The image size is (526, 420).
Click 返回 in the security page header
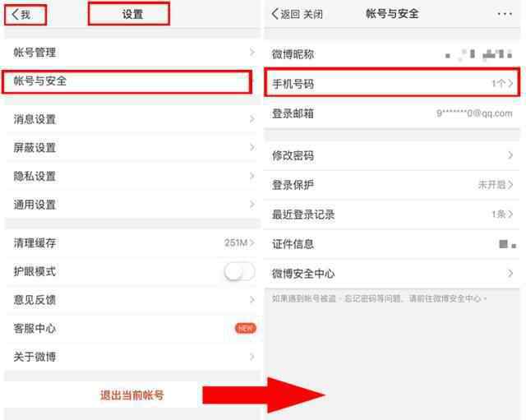click(285, 14)
